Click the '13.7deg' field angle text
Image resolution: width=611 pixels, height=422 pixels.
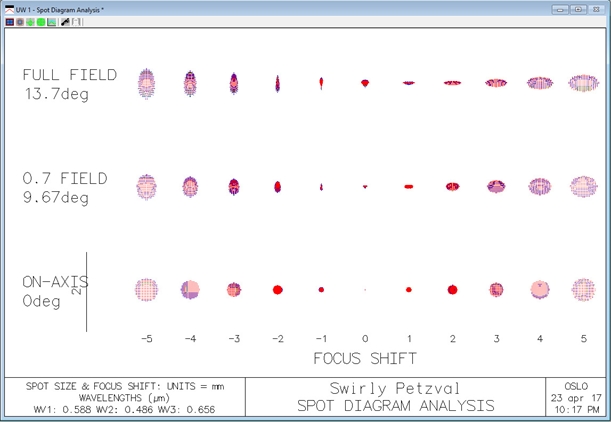[x=57, y=94]
